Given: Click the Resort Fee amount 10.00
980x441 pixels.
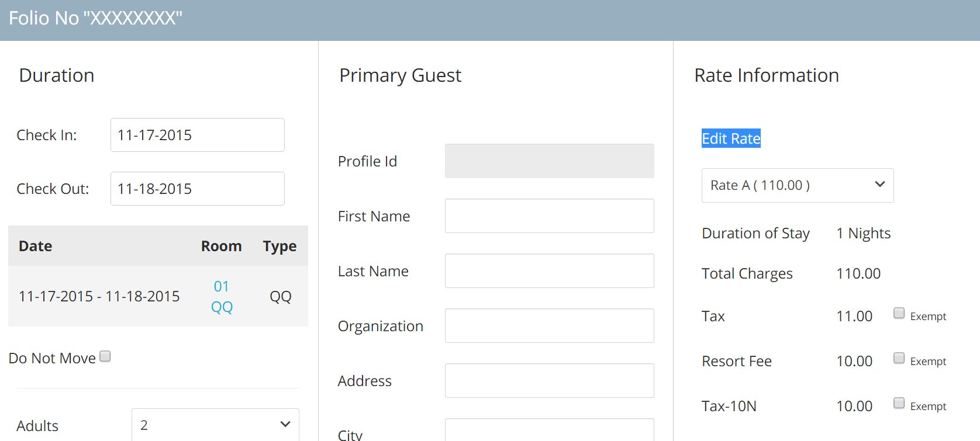Looking at the screenshot, I should [x=854, y=361].
